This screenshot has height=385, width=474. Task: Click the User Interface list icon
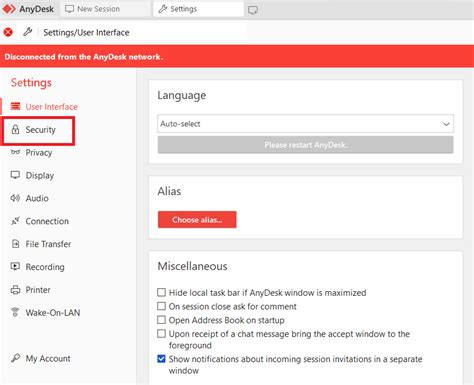15,106
